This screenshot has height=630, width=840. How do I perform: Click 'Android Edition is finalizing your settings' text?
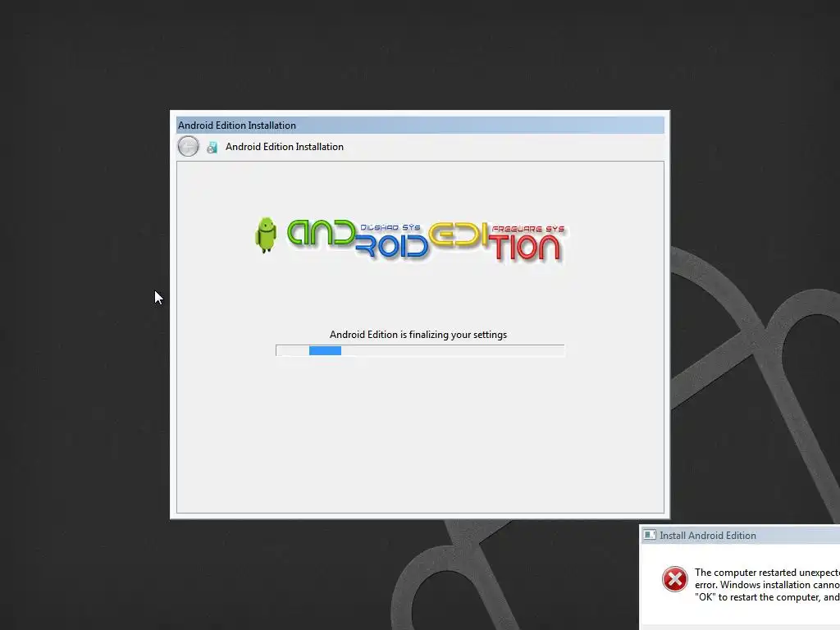click(x=418, y=335)
